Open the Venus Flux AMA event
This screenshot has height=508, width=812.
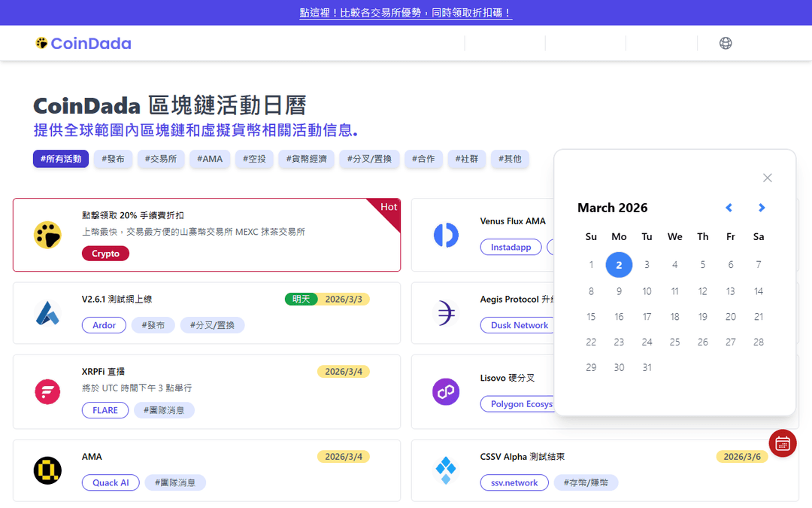[x=513, y=221]
